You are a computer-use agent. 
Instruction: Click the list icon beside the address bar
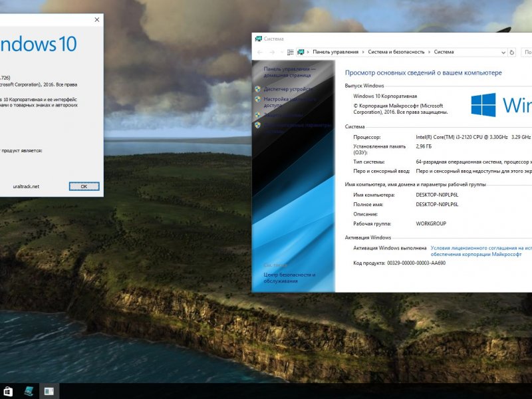coord(291,53)
